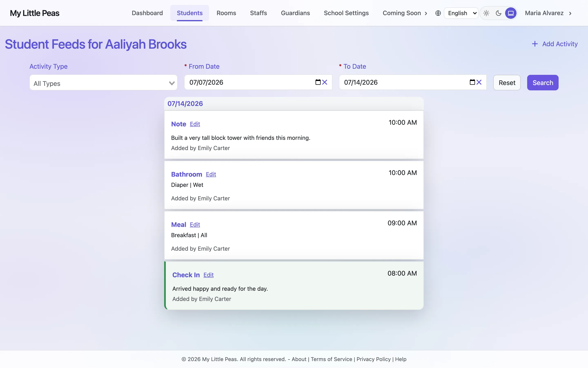Open School Settings tab
This screenshot has width=588, height=368.
(x=346, y=13)
